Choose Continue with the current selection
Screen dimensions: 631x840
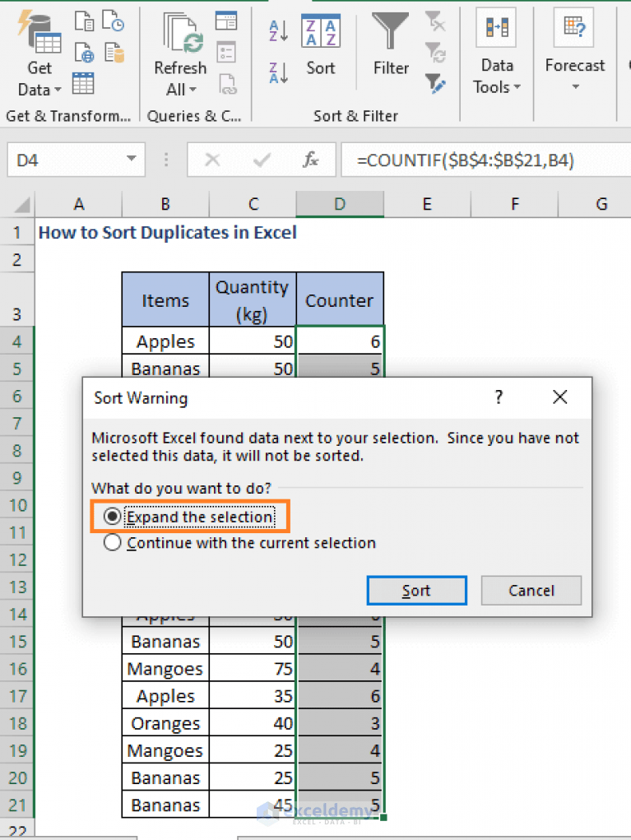point(113,543)
